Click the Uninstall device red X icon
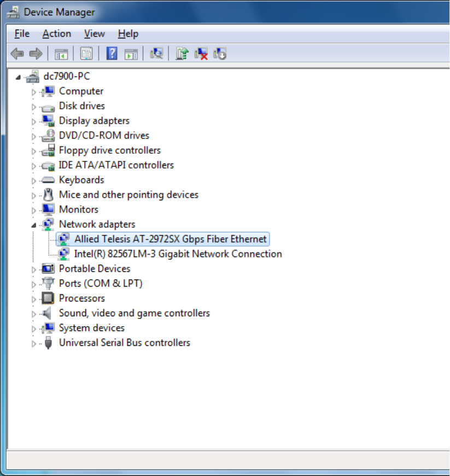This screenshot has height=476, width=450. click(x=201, y=54)
